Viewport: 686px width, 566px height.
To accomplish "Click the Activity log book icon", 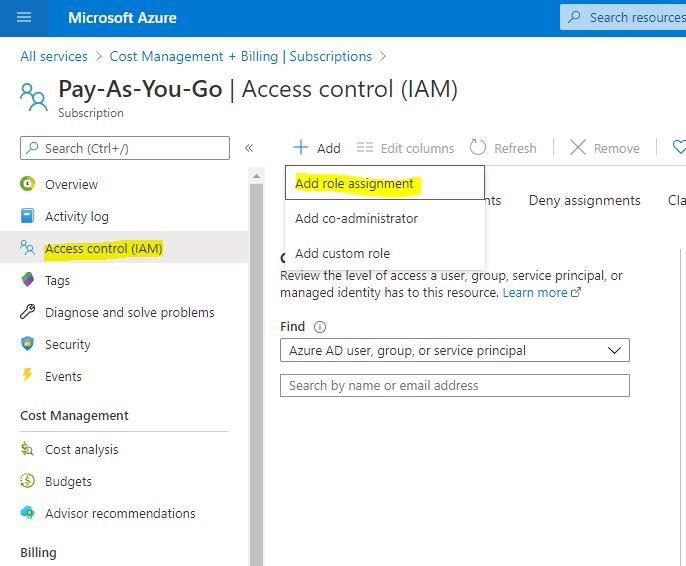I will click(27, 216).
